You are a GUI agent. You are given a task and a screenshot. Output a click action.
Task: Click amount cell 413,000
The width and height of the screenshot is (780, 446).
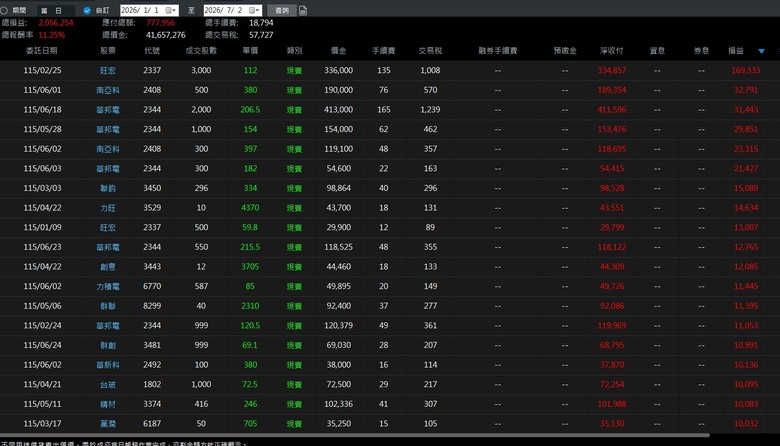[x=338, y=110]
